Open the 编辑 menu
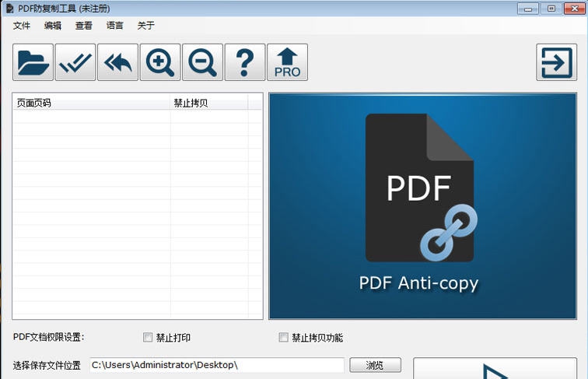This screenshot has height=379, width=588. (x=53, y=26)
